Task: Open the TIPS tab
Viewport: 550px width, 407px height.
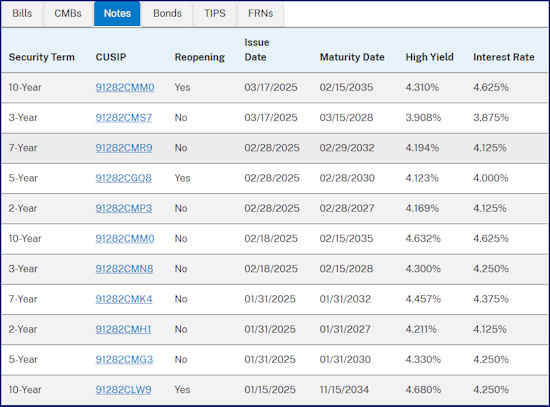Action: [x=215, y=14]
